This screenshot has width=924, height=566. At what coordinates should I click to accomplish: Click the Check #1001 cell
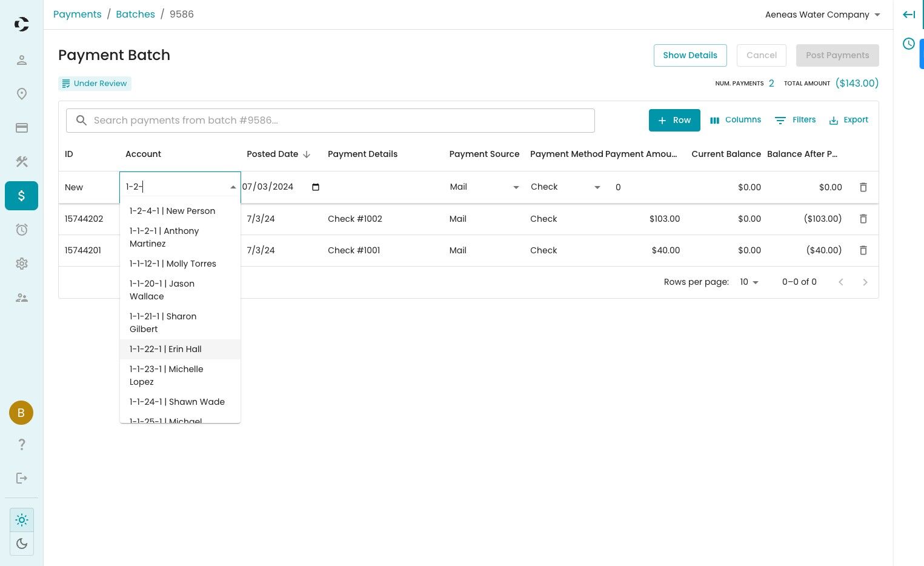[354, 250]
